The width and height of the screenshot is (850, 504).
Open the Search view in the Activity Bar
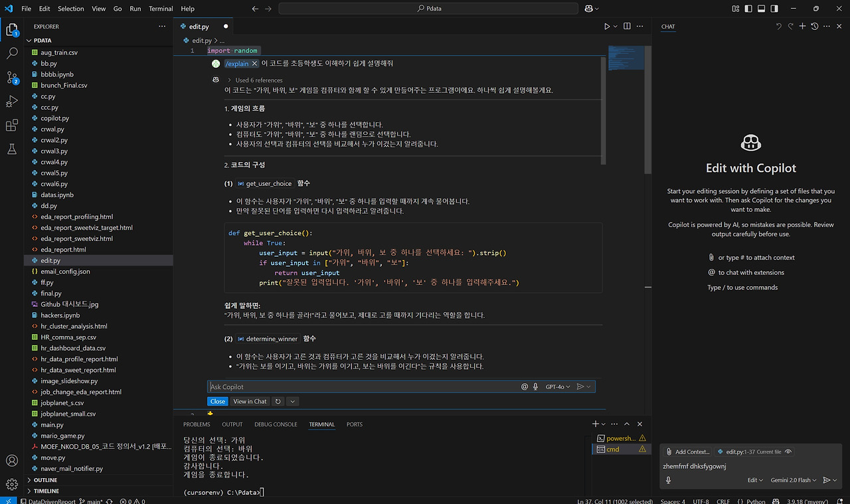[x=11, y=54]
